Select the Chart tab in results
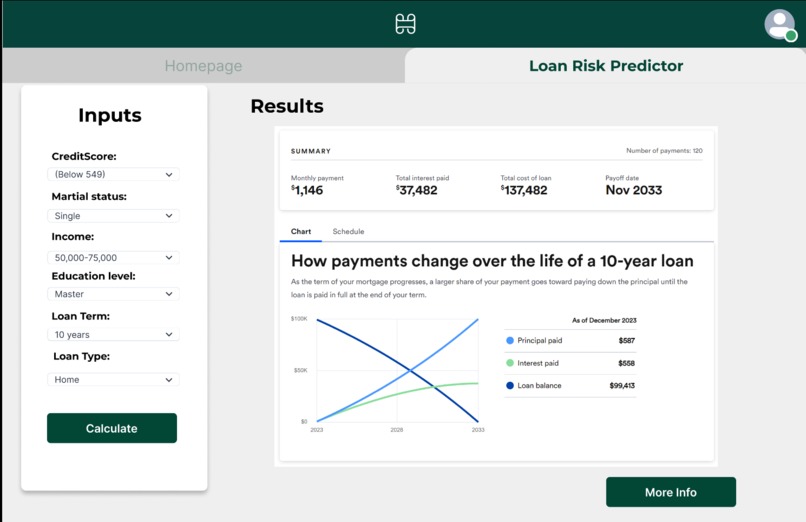The image size is (806, 522). (x=301, y=231)
